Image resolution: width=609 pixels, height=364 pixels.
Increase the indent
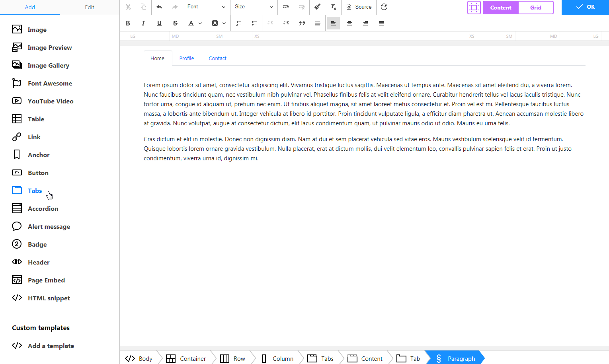(x=286, y=23)
